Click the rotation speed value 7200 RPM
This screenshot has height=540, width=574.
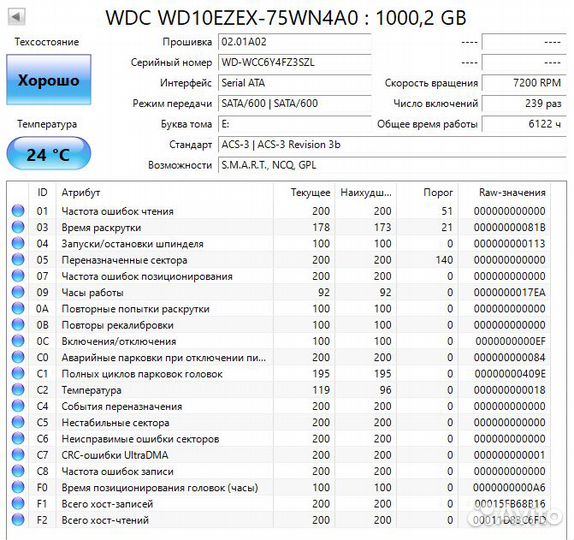click(x=524, y=83)
